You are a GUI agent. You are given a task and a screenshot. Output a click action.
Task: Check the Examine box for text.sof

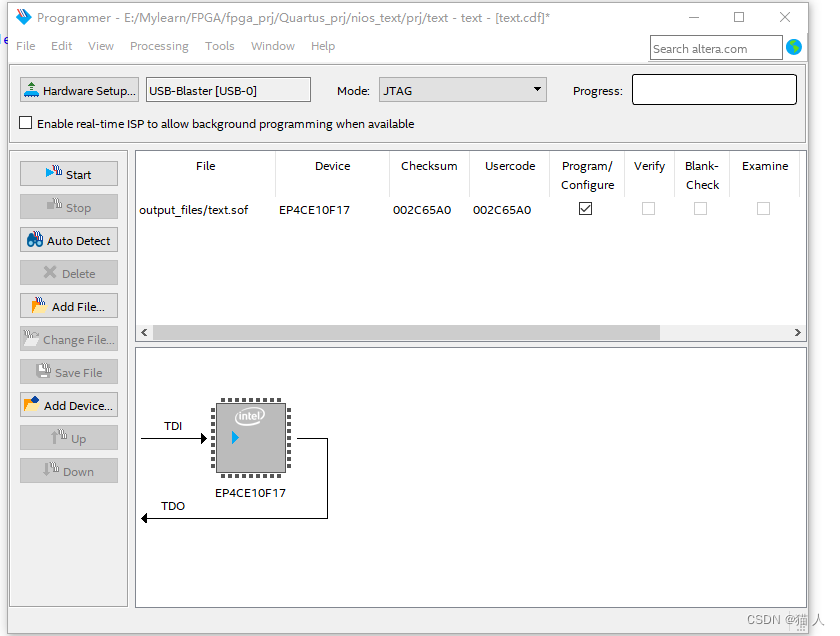tap(763, 208)
